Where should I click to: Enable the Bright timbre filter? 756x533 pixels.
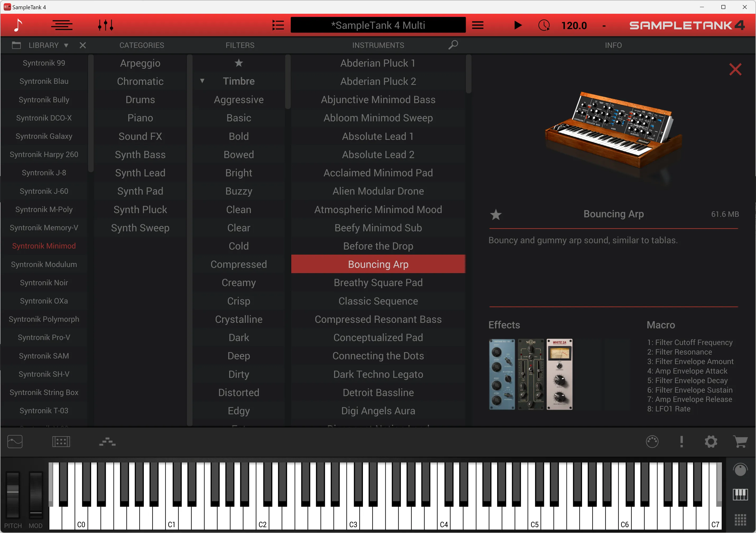tap(239, 173)
